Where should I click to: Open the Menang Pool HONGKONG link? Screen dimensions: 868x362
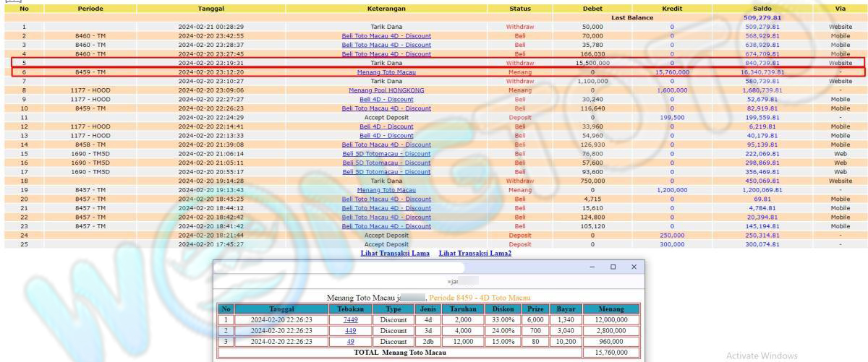point(386,90)
